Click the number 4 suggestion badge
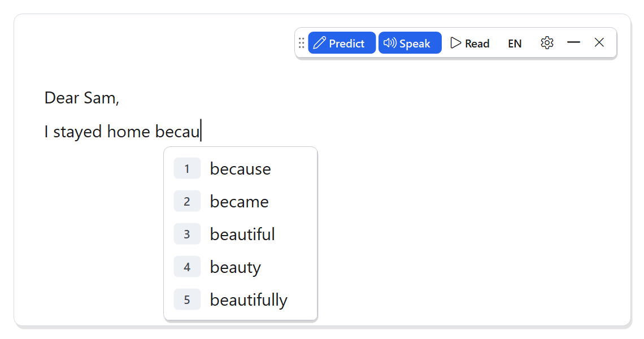This screenshot has height=339, width=644. click(x=187, y=267)
